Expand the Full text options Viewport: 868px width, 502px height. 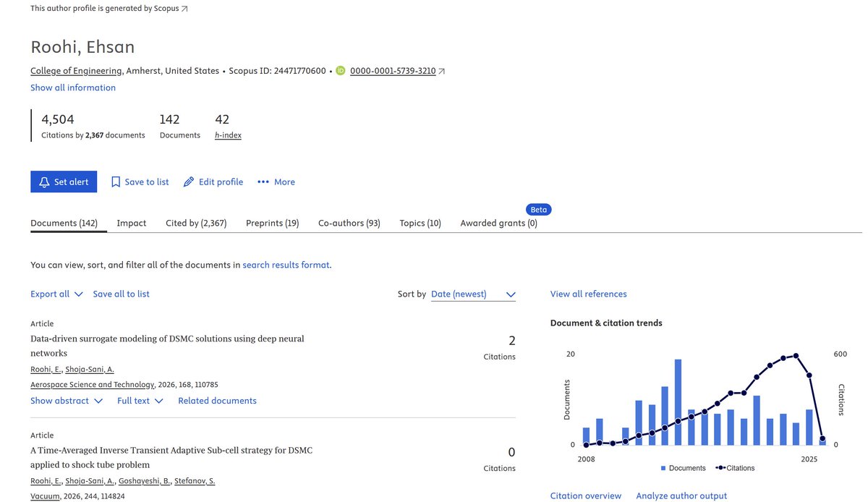140,401
